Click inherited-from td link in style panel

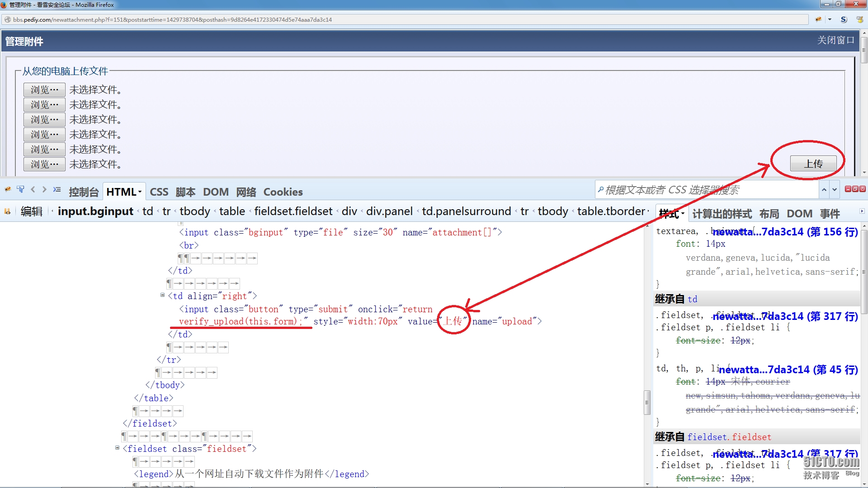point(692,299)
